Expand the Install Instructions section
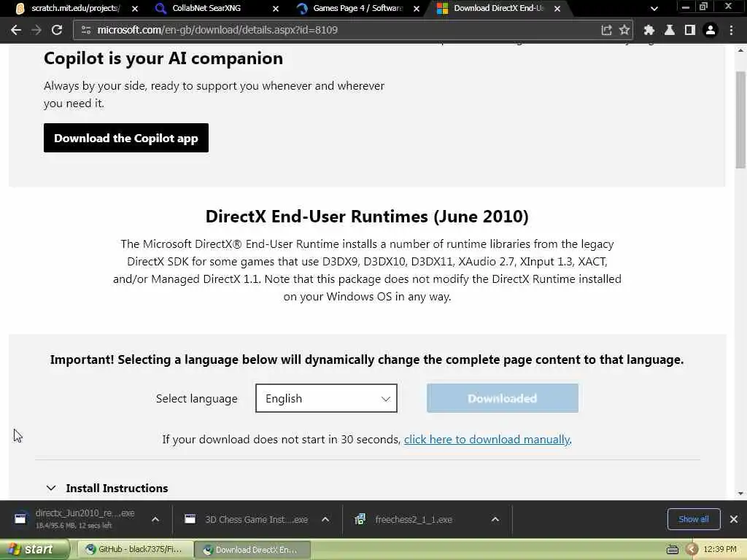 108,488
